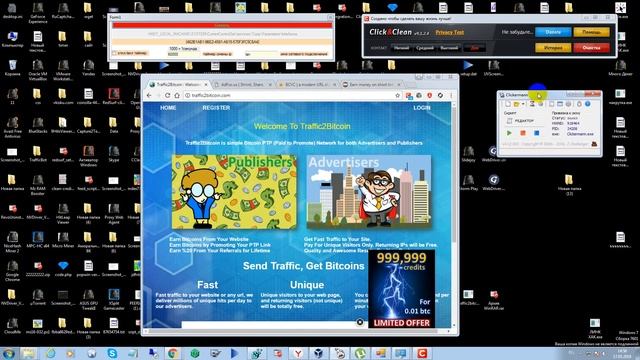Switch to the Traffic2Bitcoin Chrome tab
The width and height of the screenshot is (640, 360).
(177, 84)
